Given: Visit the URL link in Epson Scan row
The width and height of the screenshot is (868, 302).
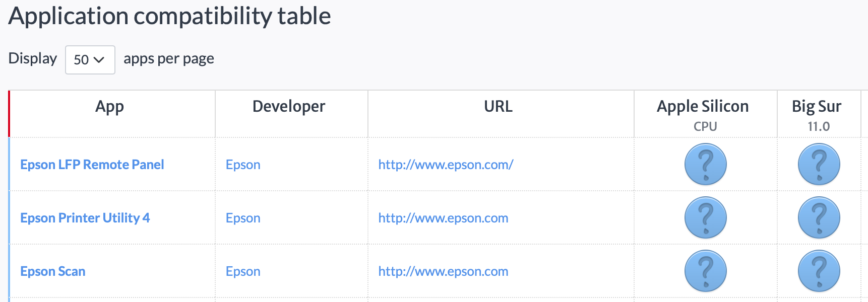Looking at the screenshot, I should tap(443, 271).
